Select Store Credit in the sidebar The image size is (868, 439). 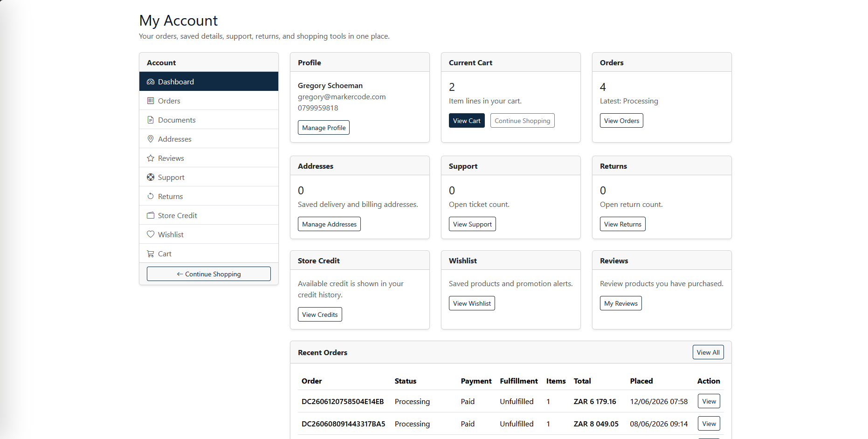click(209, 215)
